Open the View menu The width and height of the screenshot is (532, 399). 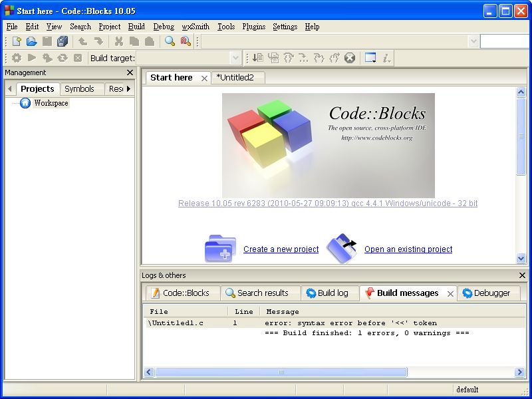54,27
